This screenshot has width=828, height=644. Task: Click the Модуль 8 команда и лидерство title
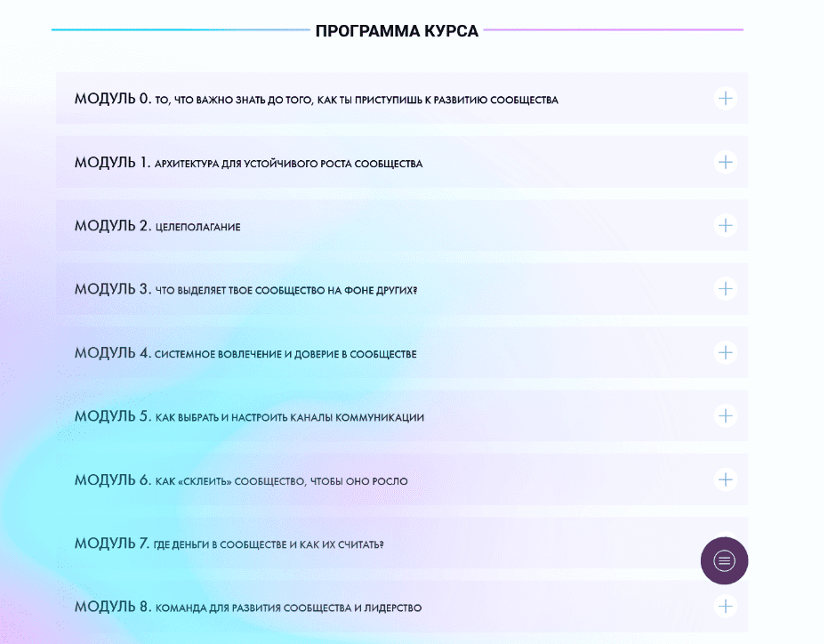247,608
